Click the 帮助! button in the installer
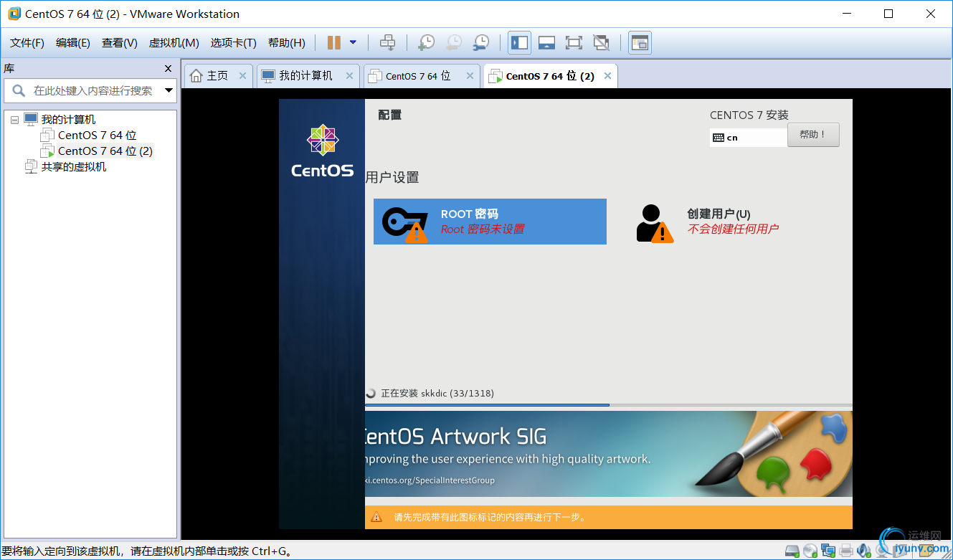The height and width of the screenshot is (560, 953). pos(813,135)
